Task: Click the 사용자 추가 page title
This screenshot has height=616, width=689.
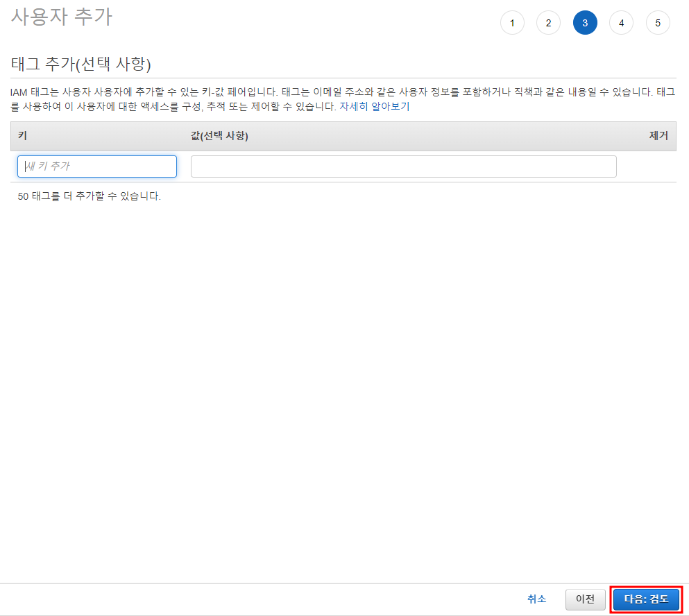Action: [62, 17]
